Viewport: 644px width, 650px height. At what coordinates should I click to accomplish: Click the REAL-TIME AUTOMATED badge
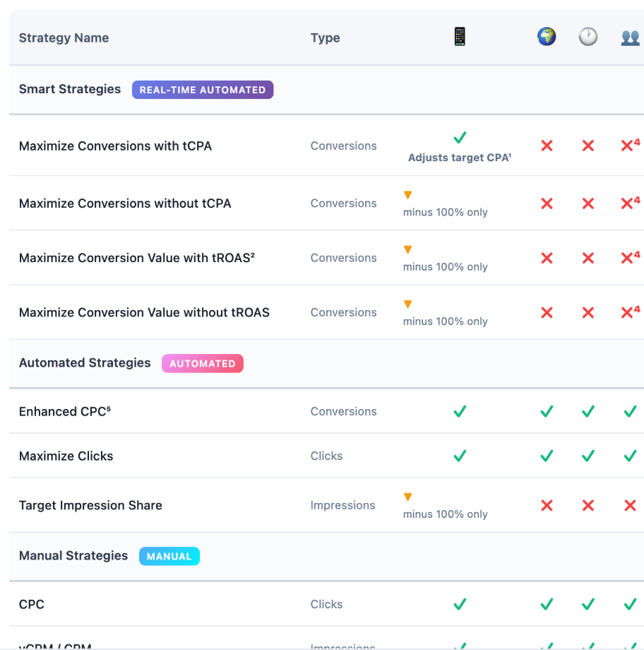point(203,90)
